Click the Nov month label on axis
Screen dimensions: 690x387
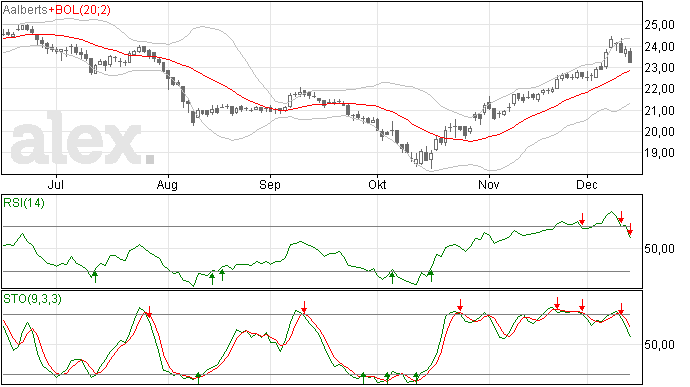pos(489,184)
